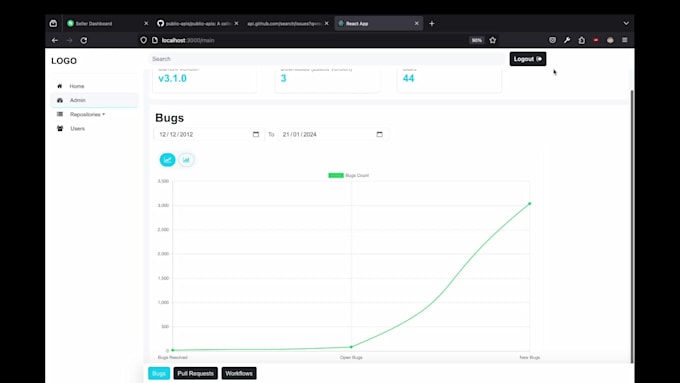Go forward in browser history
The image size is (680, 383).
[x=69, y=40]
